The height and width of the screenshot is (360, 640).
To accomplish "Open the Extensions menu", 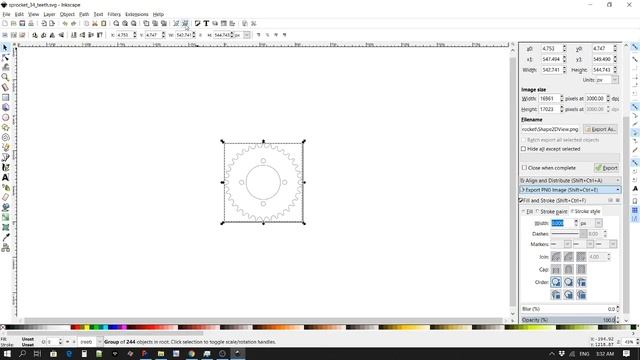I will tap(137, 14).
